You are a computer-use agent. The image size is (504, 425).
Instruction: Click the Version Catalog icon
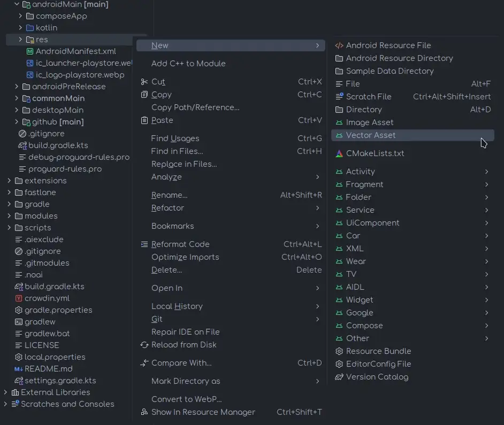click(x=339, y=377)
